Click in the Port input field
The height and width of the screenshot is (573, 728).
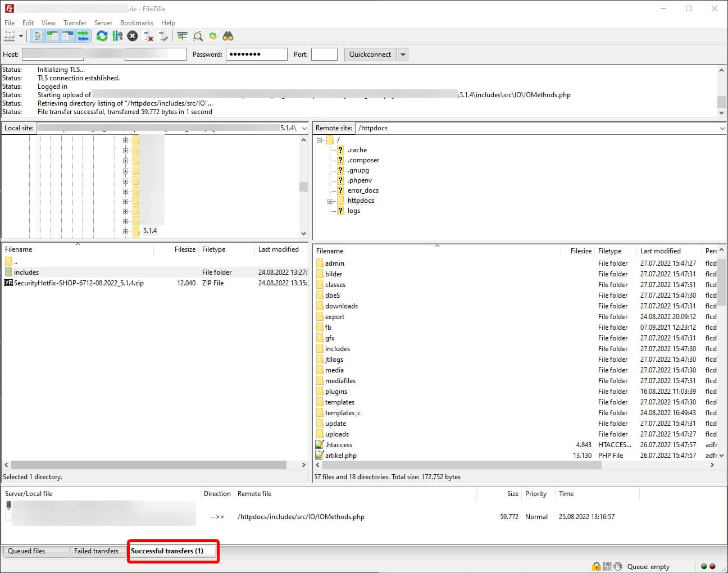click(x=324, y=54)
